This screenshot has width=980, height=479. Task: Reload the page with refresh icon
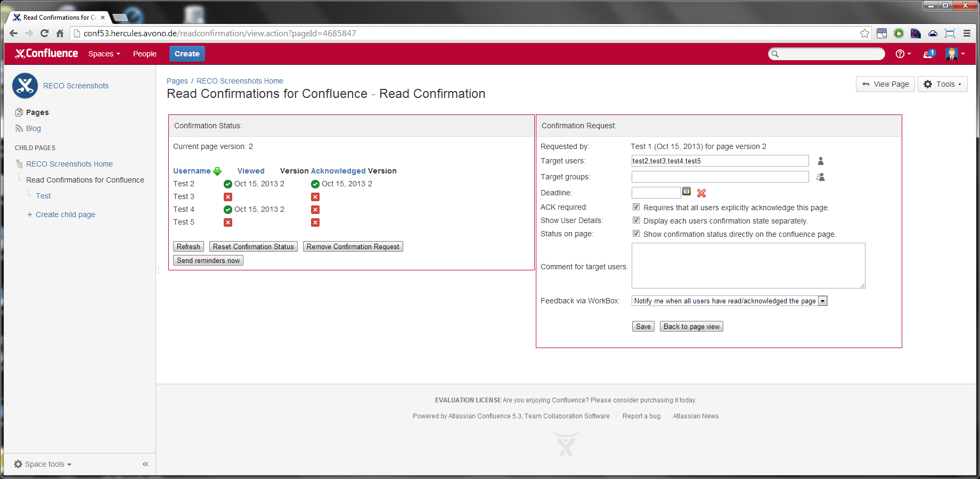[45, 33]
